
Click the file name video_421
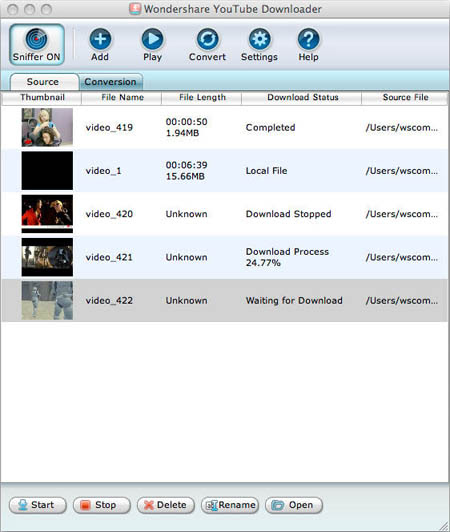point(109,257)
